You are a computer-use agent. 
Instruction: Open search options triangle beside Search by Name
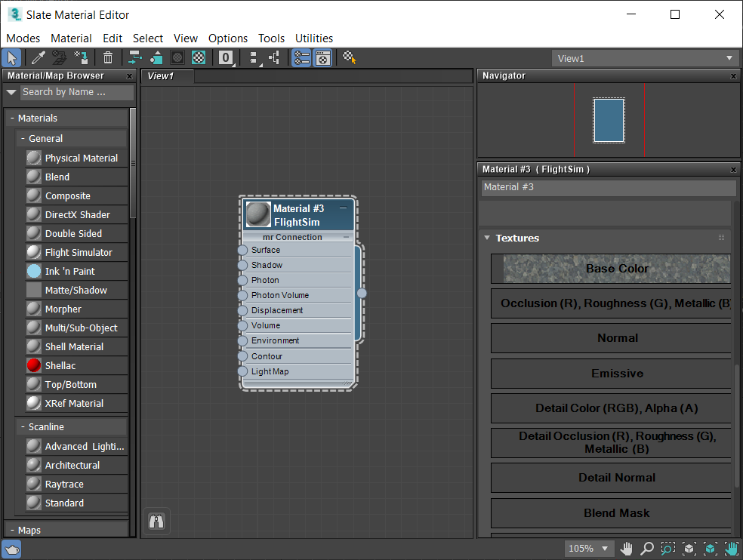pyautogui.click(x=11, y=92)
